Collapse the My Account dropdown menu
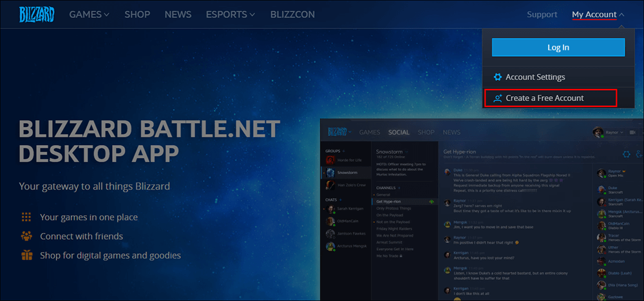The width and height of the screenshot is (644, 301). click(598, 15)
